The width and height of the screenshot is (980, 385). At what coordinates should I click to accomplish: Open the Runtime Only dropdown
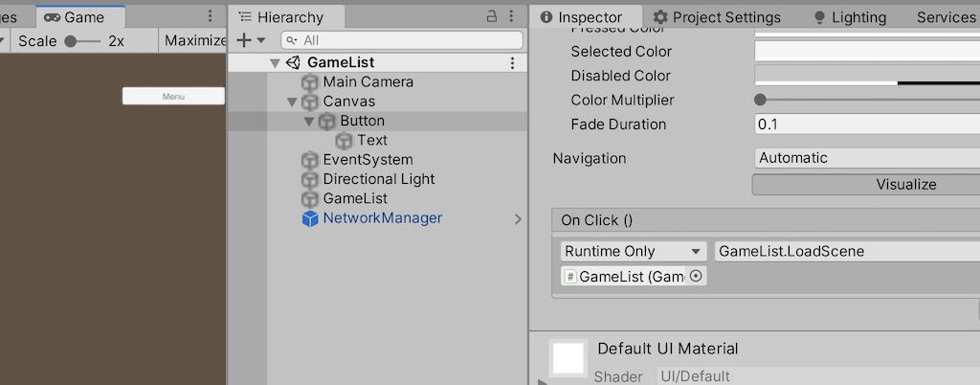click(x=633, y=251)
